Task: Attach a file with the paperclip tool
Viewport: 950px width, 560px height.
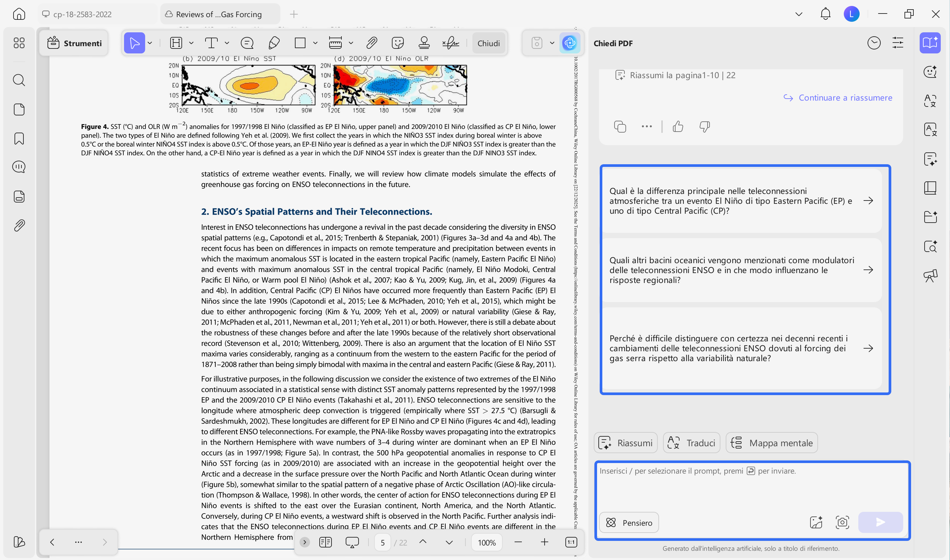Action: 372,43
